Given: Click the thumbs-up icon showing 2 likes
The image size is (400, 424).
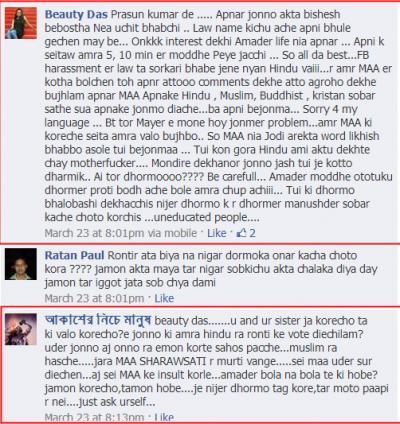Looking at the screenshot, I should click(x=241, y=233).
